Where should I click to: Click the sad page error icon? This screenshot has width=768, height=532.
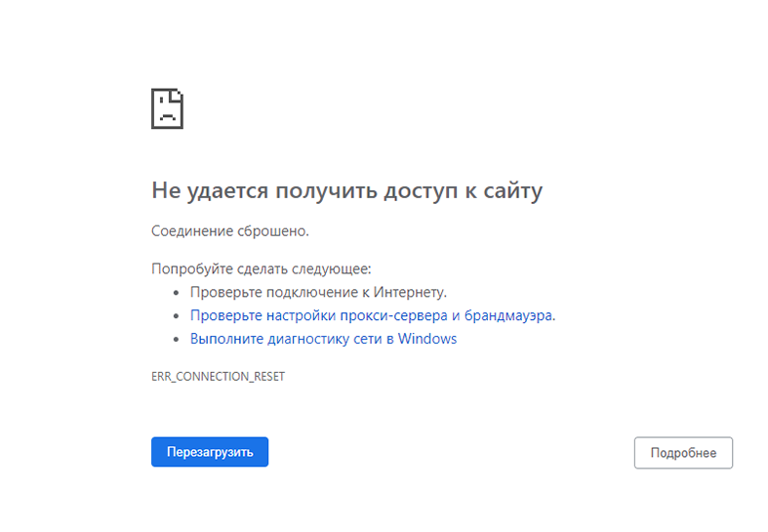coord(167,108)
